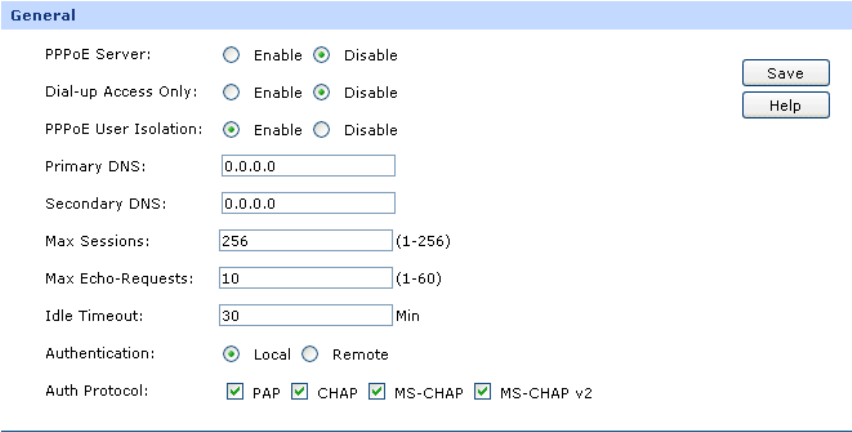
Task: Disable PPPoE User Isolation
Action: (x=322, y=130)
